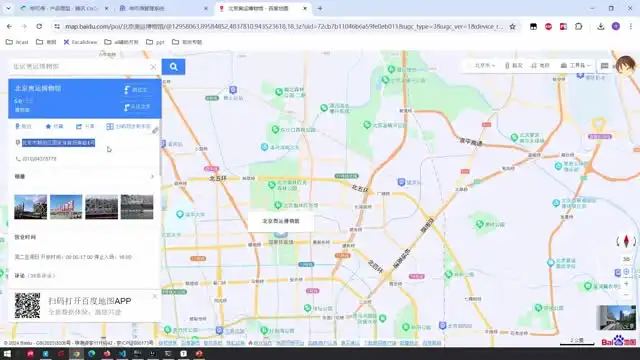
Task: Bookmark this page with star icon
Action: (513, 27)
